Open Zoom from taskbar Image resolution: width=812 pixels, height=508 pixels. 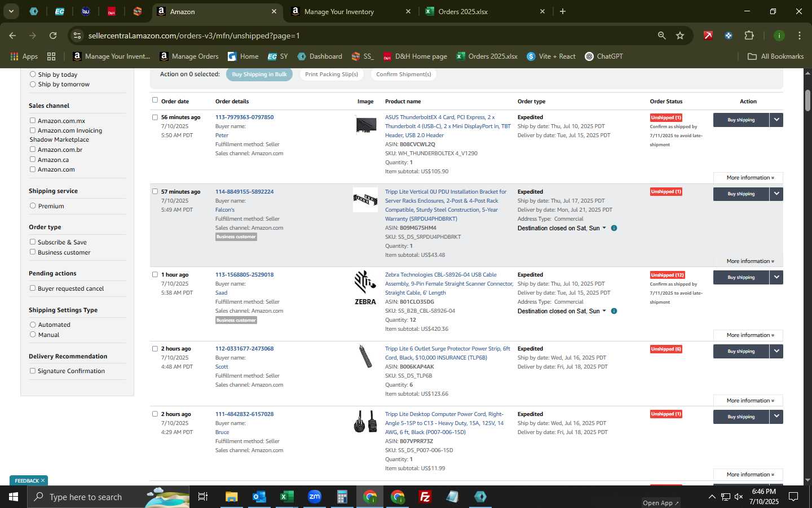coord(315,497)
